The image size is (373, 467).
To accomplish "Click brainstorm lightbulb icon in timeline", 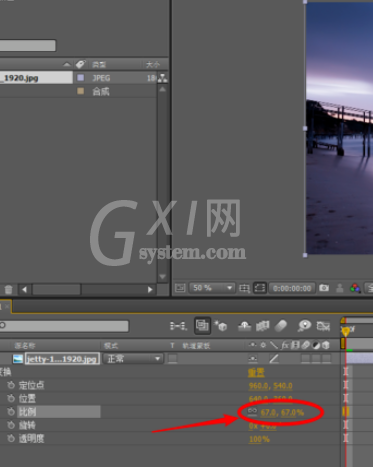I will tap(304, 326).
